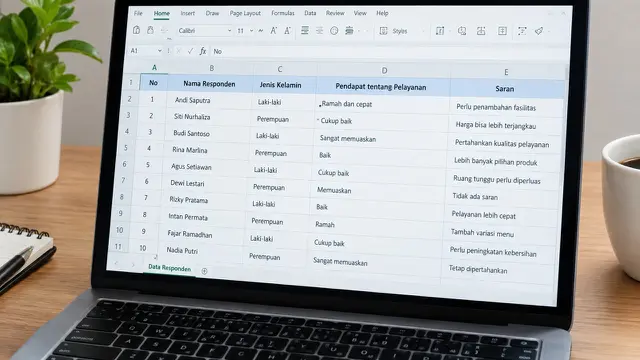
Task: Select column header D
Action: [x=384, y=71]
